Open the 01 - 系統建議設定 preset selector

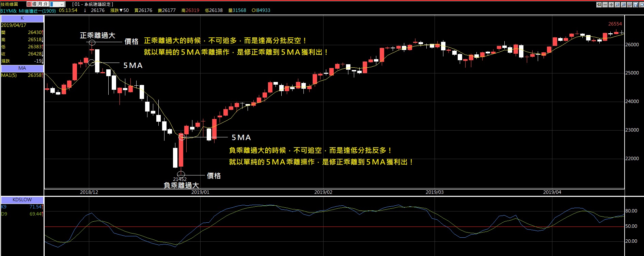click(x=93, y=4)
